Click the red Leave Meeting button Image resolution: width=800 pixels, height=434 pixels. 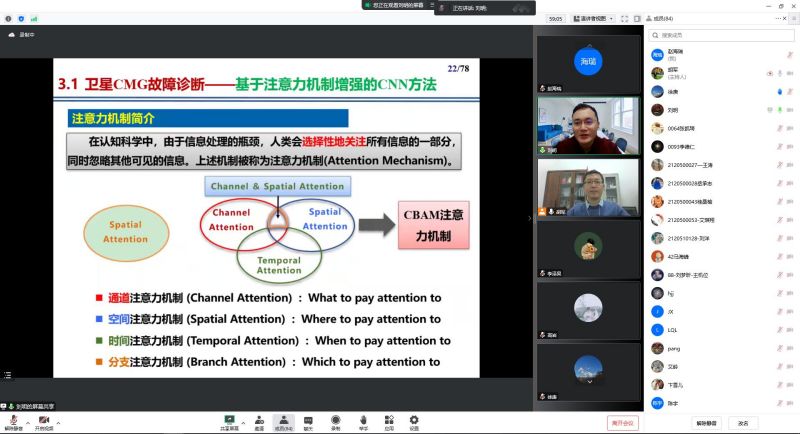click(623, 422)
